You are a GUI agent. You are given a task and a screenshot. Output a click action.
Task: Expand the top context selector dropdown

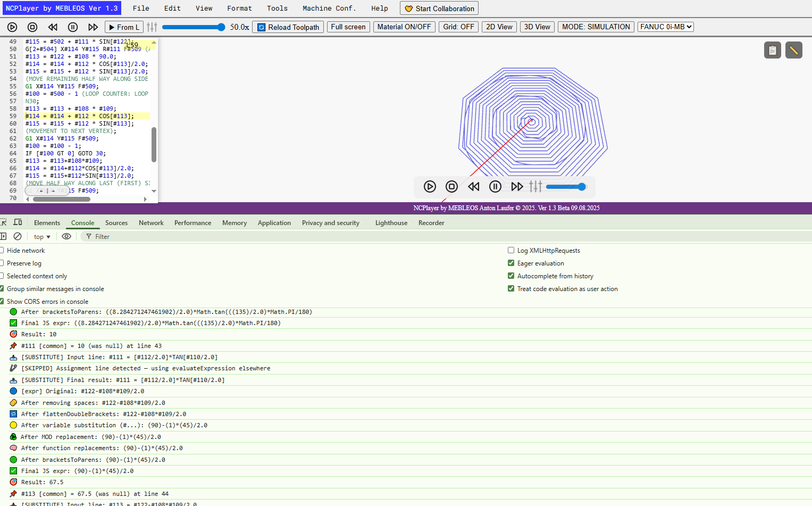pos(42,237)
